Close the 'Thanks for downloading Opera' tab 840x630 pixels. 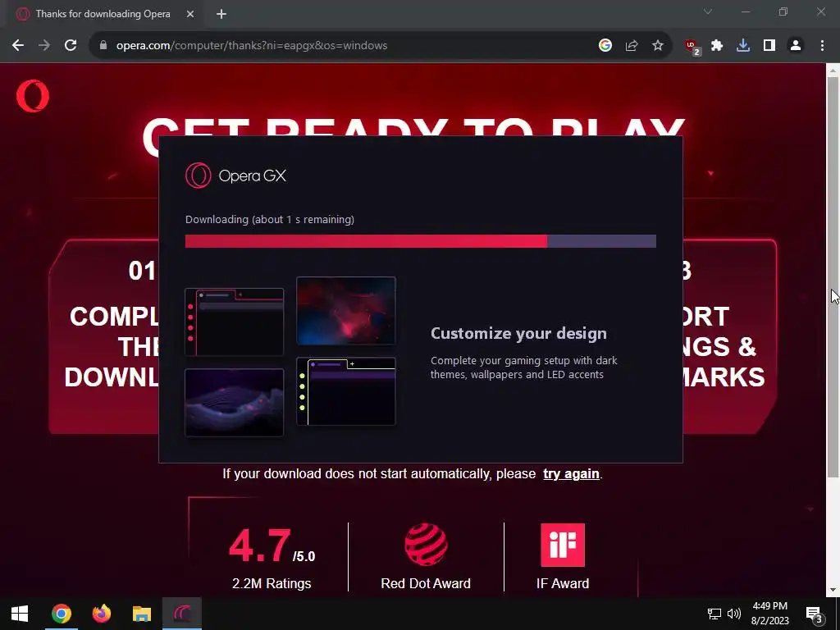click(x=190, y=14)
